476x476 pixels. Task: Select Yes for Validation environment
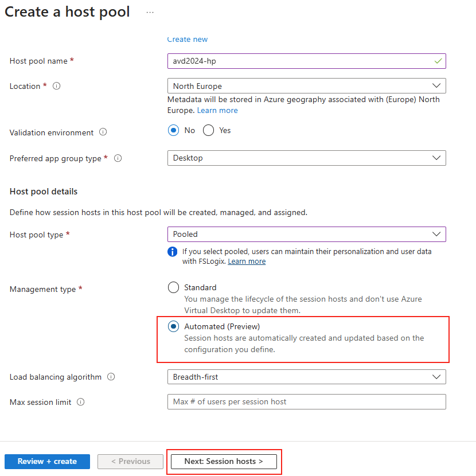coord(208,131)
